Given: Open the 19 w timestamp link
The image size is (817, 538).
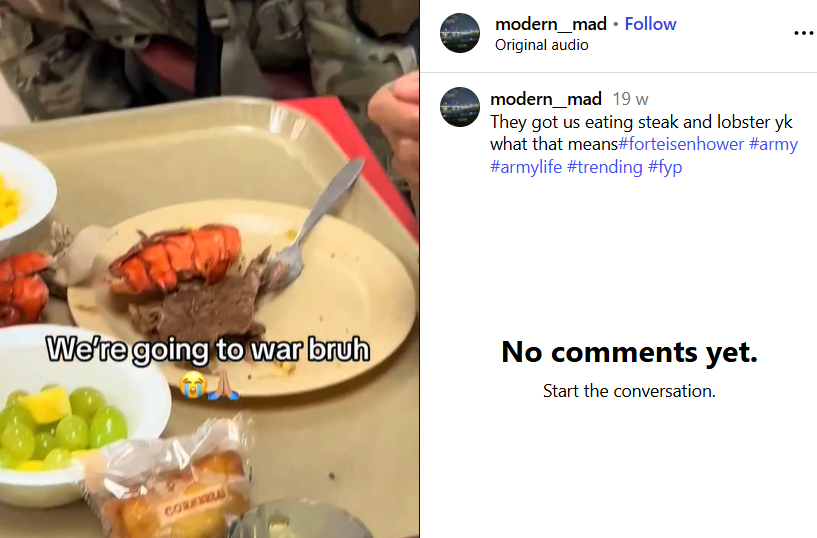Looking at the screenshot, I should [630, 99].
